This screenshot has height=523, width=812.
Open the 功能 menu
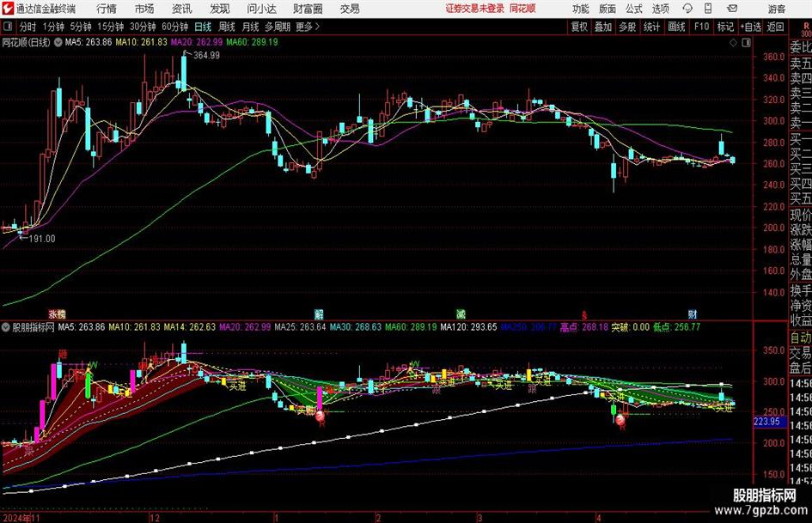pos(581,9)
